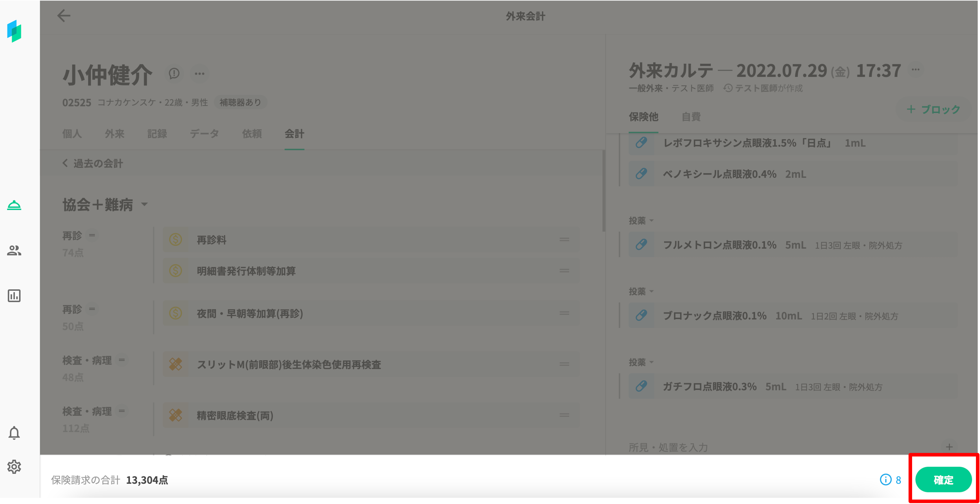Viewport: 980px width, 504px height.
Task: Open the settings gear icon
Action: click(x=14, y=466)
